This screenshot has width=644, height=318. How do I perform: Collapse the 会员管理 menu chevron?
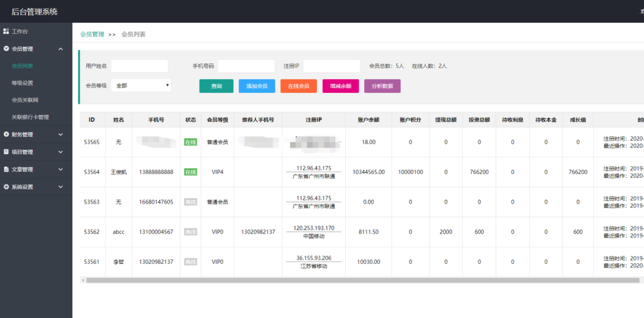coord(60,49)
